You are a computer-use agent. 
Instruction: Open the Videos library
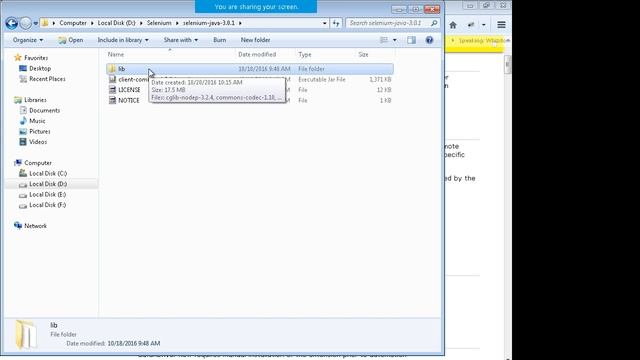(x=38, y=142)
